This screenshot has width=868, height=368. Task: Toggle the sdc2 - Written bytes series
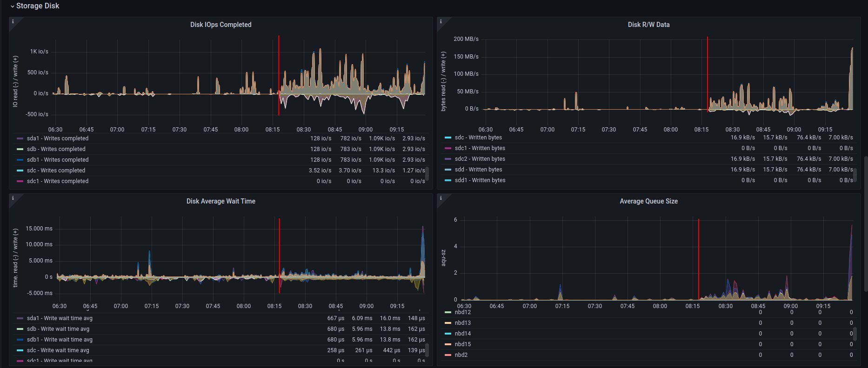coord(480,159)
